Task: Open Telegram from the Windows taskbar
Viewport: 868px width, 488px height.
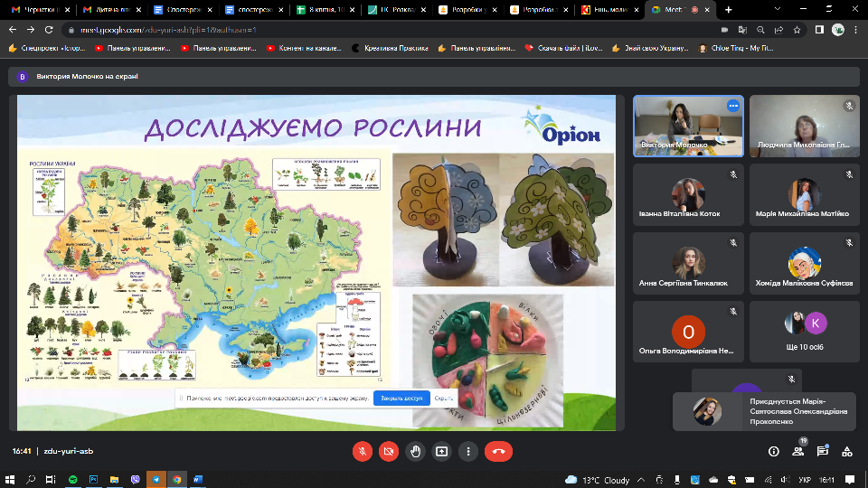Action: pos(156,479)
